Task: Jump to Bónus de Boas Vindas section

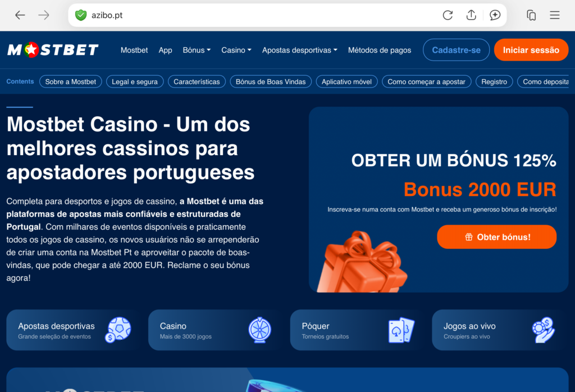Action: [271, 82]
